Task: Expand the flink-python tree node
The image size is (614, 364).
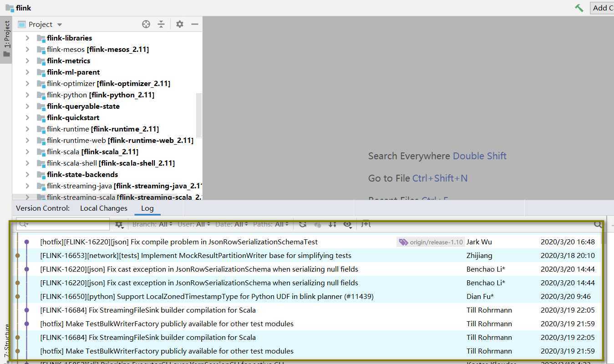Action: coord(27,95)
